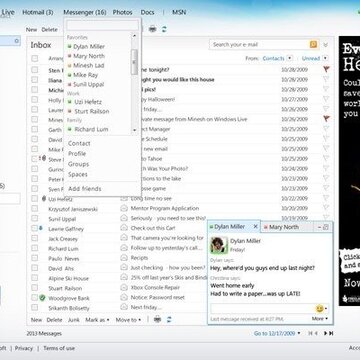Click scroll down arrow in Messenger contact list
Image resolution: width=360 pixels, height=360 pixels.
tap(134, 130)
